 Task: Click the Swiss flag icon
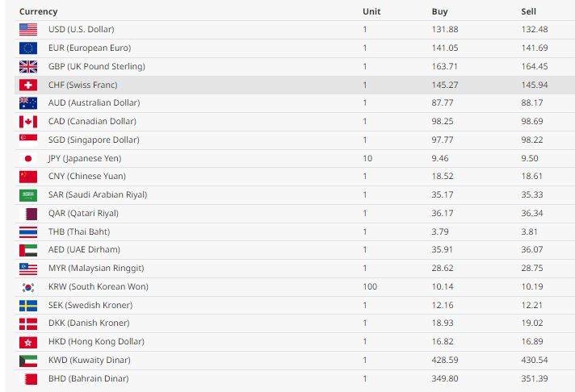[x=28, y=85]
